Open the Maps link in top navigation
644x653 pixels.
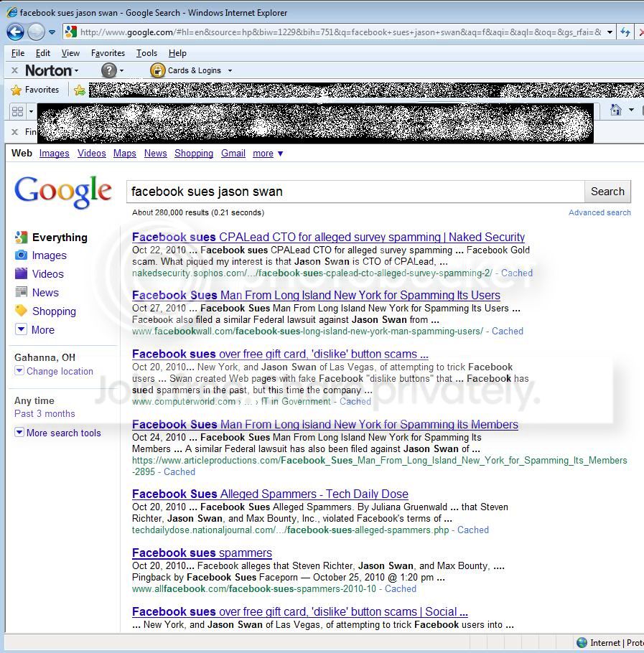pyautogui.click(x=124, y=154)
